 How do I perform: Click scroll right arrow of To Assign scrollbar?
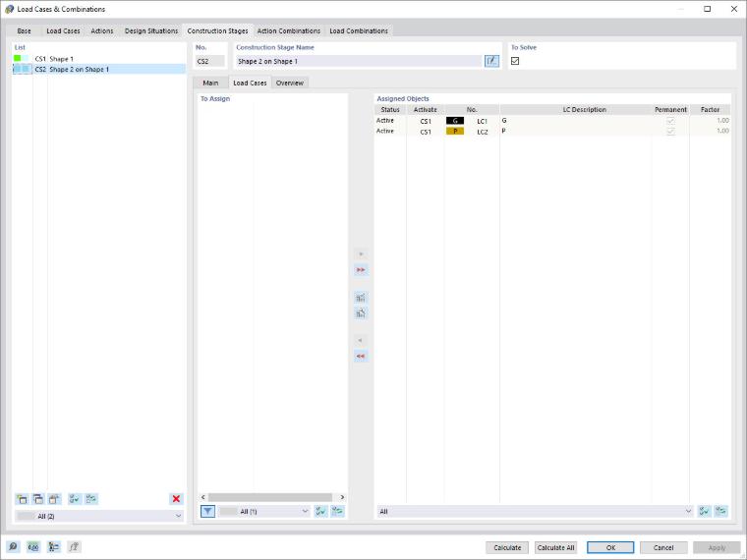(342, 497)
